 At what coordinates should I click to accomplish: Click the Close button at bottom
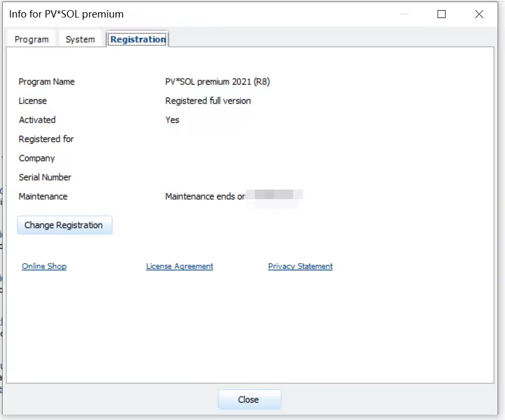click(x=249, y=399)
